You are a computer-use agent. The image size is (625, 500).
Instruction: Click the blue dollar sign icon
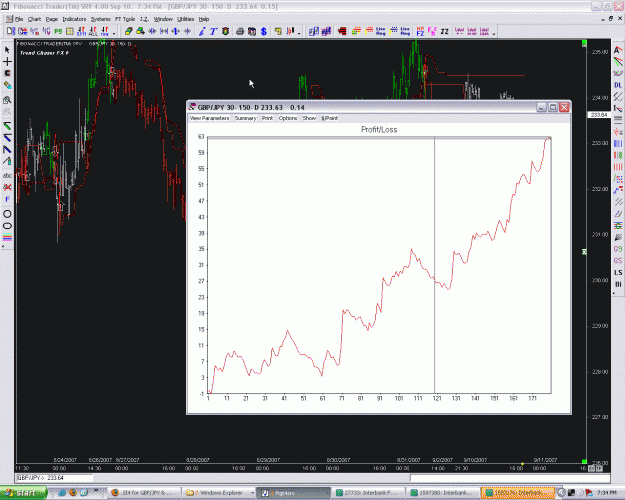[x=263, y=31]
